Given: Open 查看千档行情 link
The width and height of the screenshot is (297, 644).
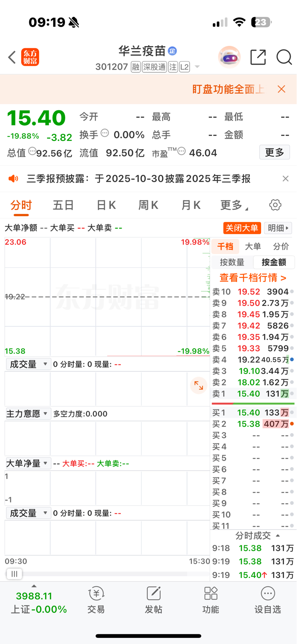Looking at the screenshot, I should point(253,278).
